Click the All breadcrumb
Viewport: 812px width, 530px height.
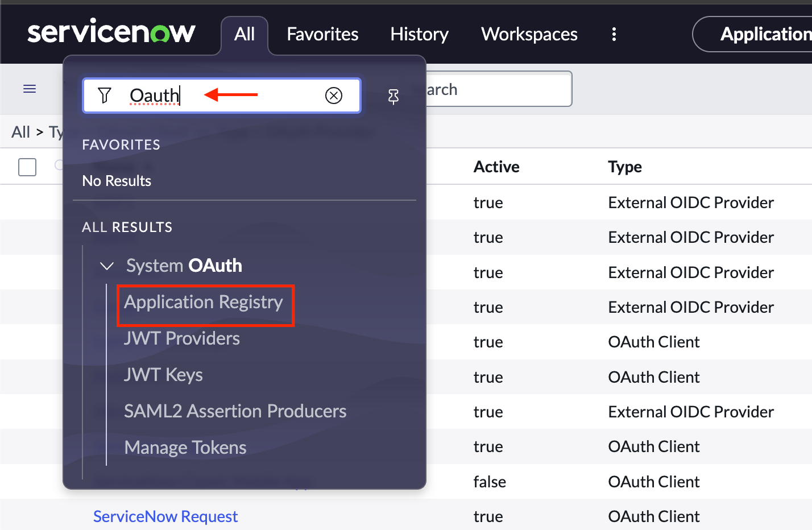point(20,132)
